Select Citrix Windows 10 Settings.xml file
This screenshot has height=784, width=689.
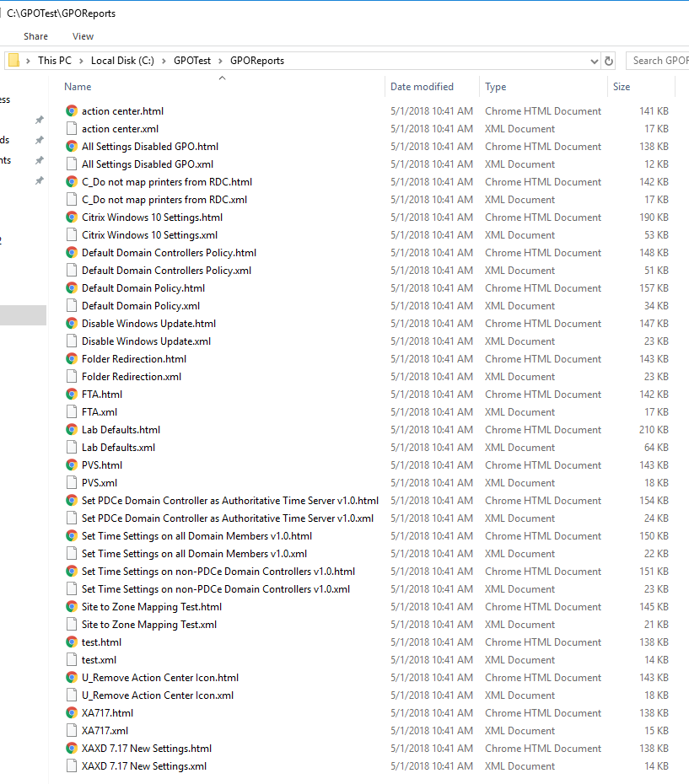click(x=149, y=235)
